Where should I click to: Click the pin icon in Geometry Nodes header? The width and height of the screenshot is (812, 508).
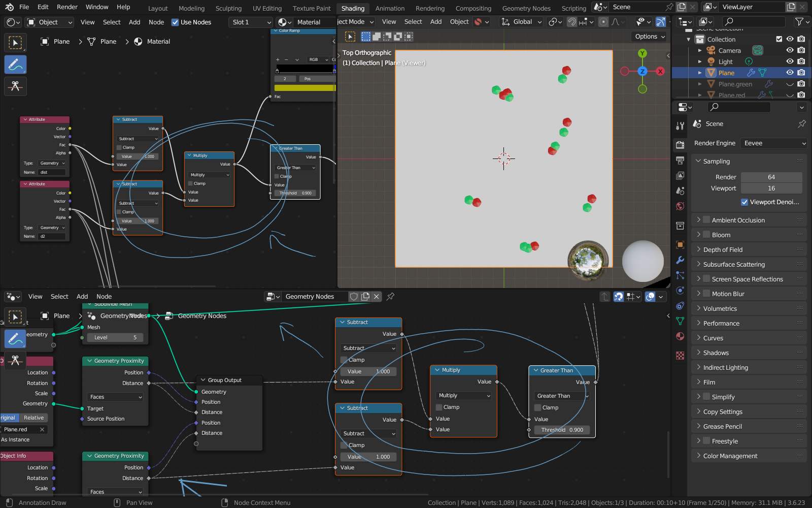390,296
